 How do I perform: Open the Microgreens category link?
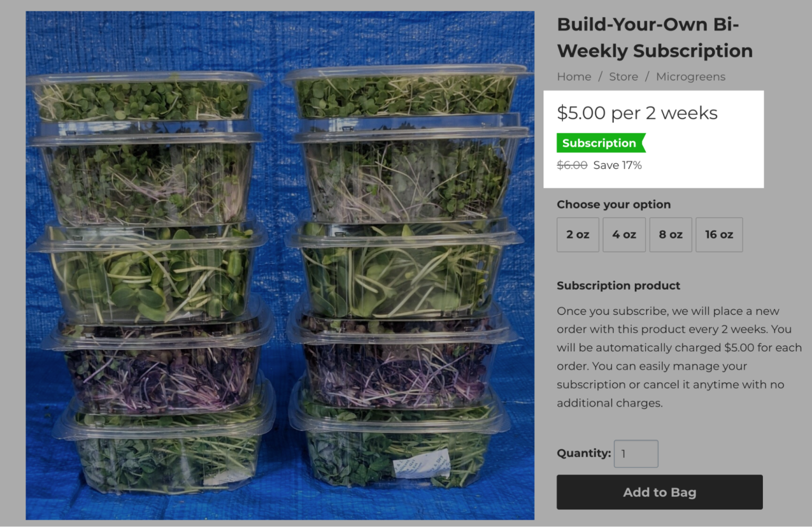tap(690, 77)
